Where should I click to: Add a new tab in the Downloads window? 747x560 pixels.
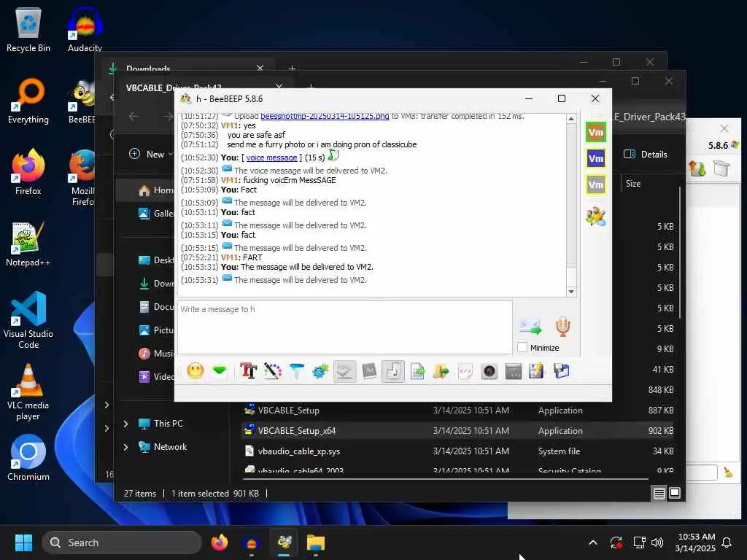click(x=292, y=69)
